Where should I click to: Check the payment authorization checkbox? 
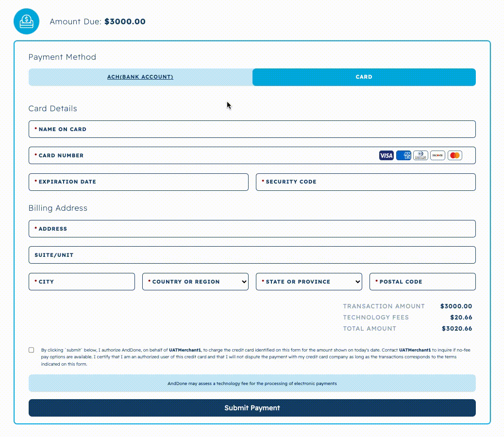[32, 350]
